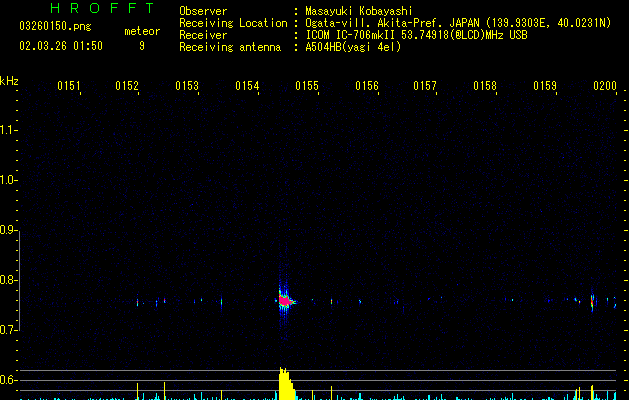Click the 0.6 kHz axis tick label
Screen dimensions: 629x400
8,380
